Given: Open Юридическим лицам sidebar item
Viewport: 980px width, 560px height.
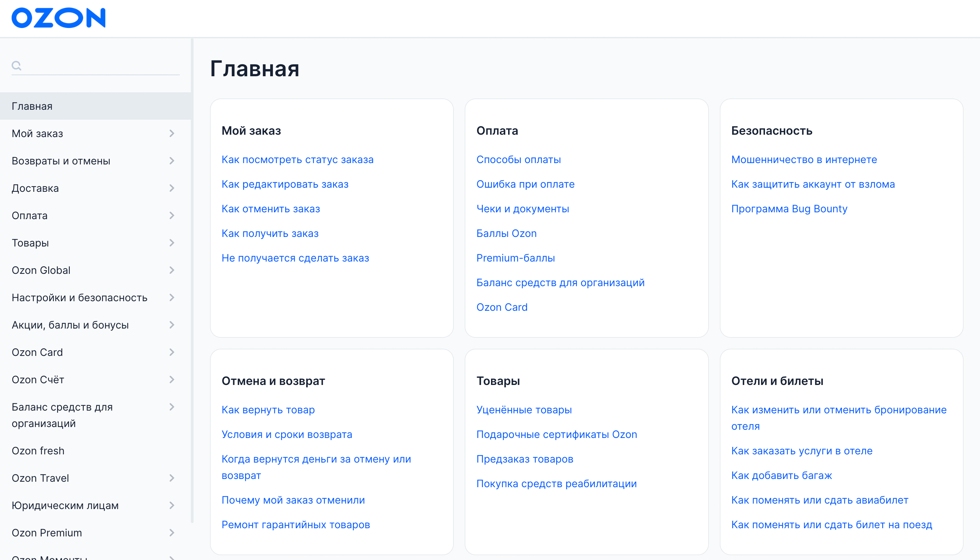Looking at the screenshot, I should (x=65, y=505).
